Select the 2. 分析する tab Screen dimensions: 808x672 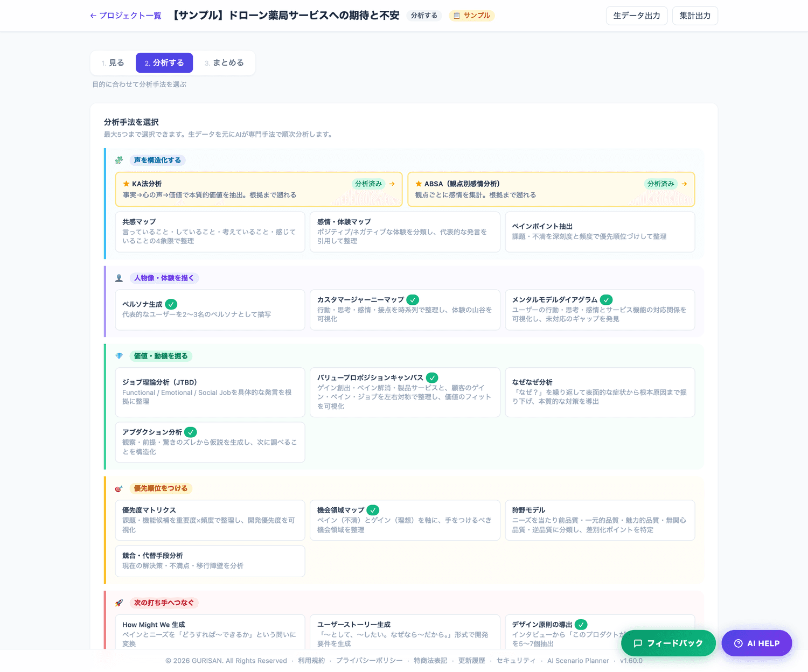tap(164, 63)
